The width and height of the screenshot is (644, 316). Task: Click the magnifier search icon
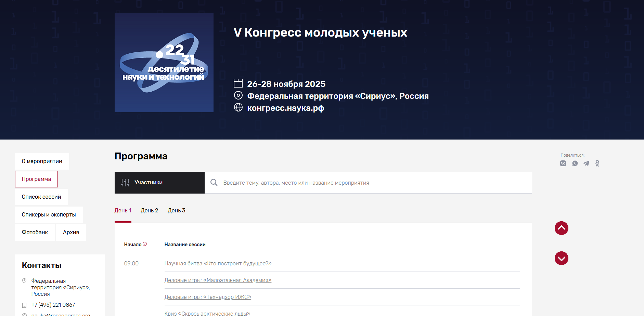214,183
